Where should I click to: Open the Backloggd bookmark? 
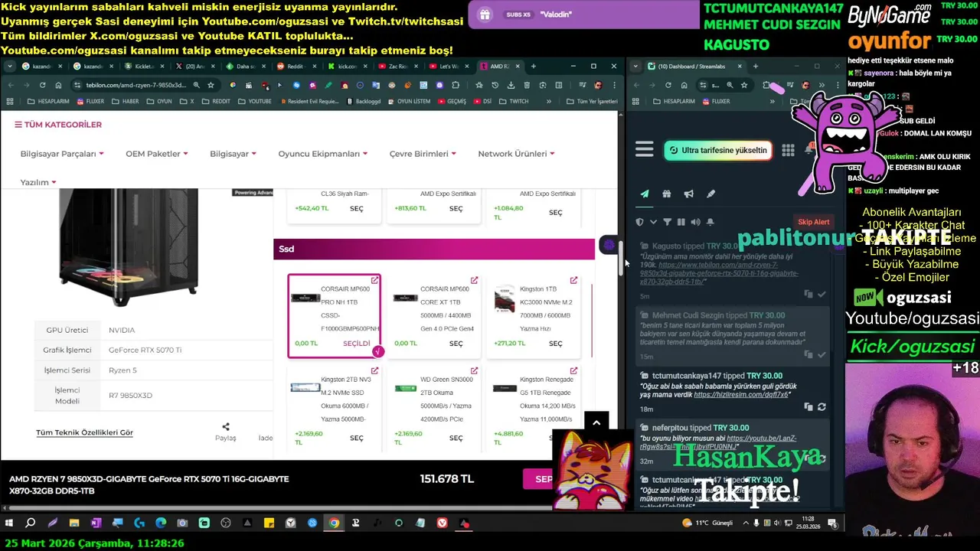(363, 101)
